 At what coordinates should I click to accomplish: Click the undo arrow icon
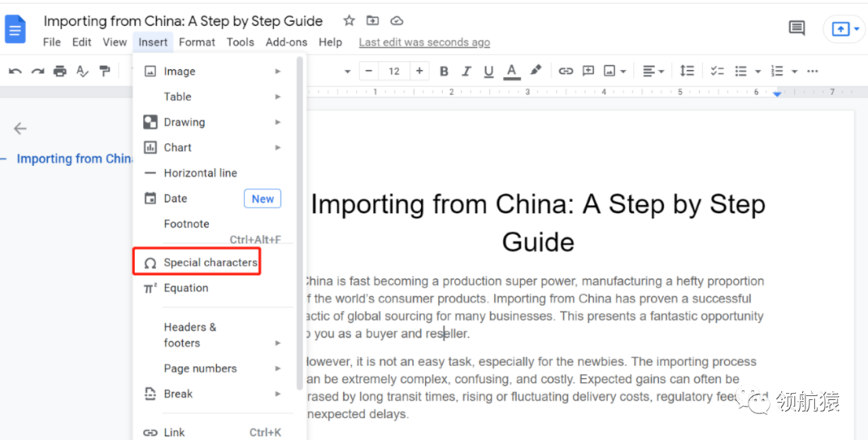click(x=15, y=72)
